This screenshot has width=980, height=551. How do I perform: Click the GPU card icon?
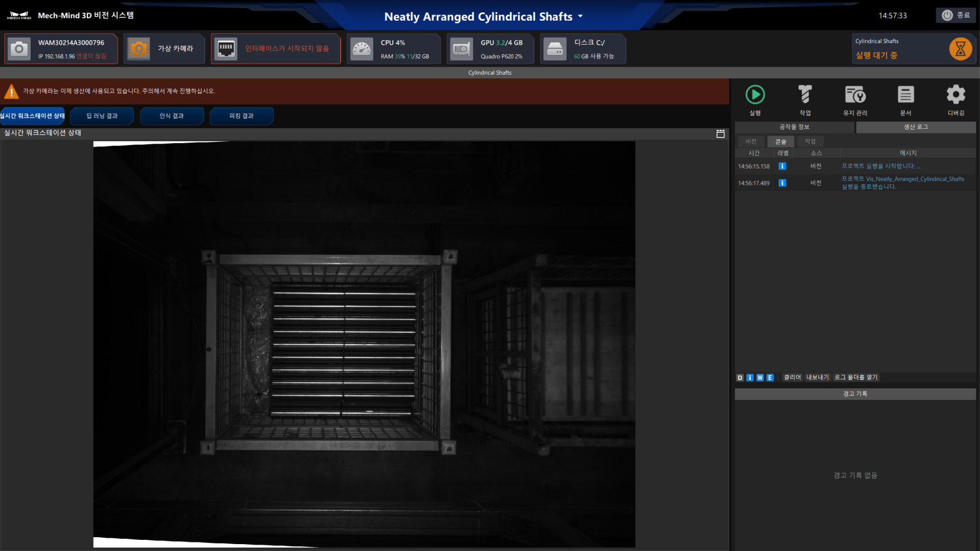pos(461,49)
